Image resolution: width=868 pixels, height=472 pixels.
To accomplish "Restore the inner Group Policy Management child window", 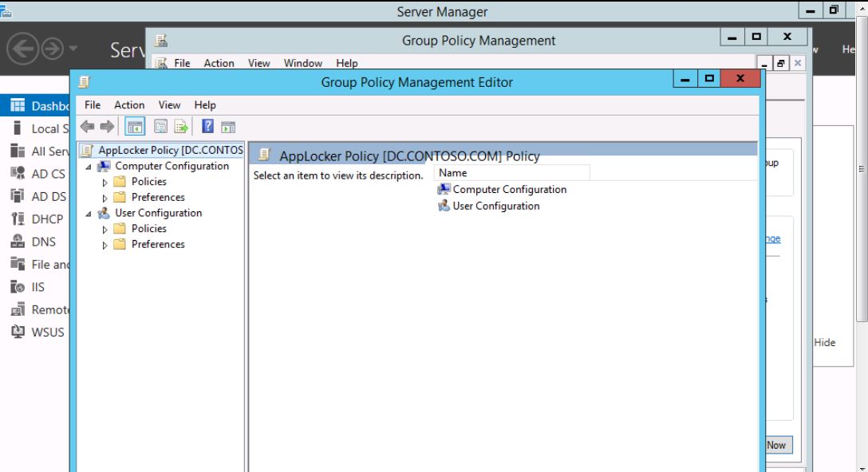I will coord(780,63).
